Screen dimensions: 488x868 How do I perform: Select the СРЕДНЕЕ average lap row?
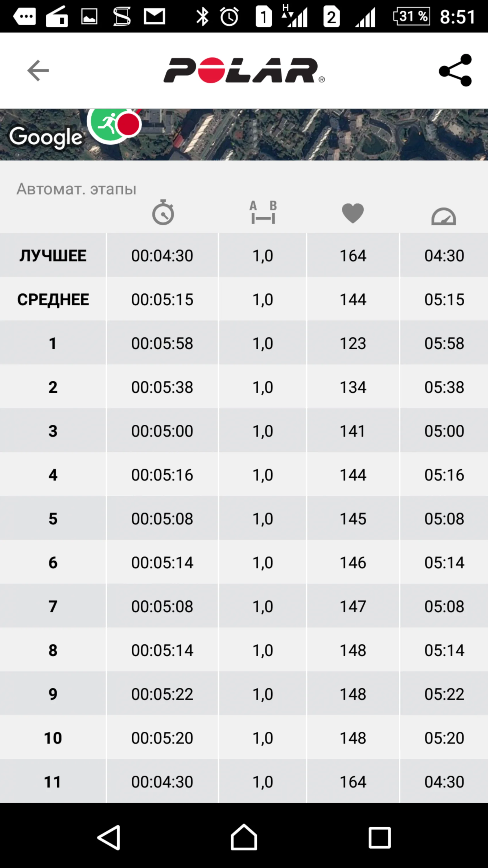coord(53,299)
